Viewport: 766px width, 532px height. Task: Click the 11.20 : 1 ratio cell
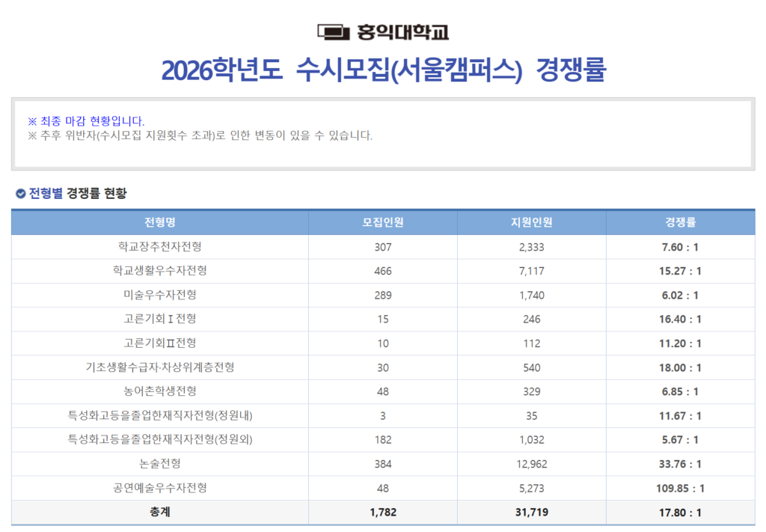point(680,343)
